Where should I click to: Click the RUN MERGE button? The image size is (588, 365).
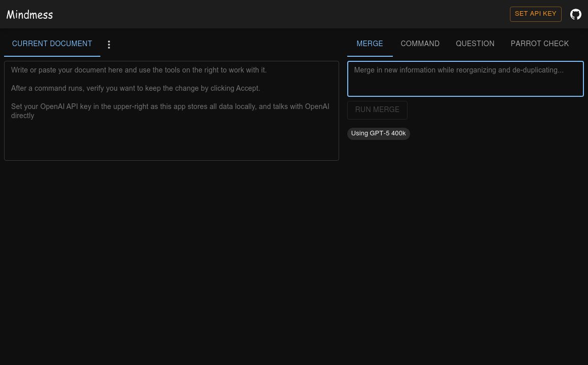tap(377, 110)
